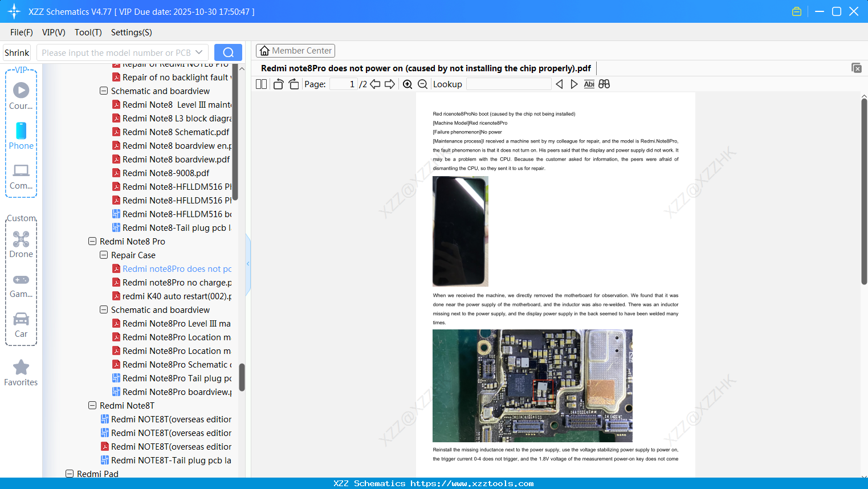The height and width of the screenshot is (489, 868).
Task: Toggle the Abi whole-word match option
Action: (x=589, y=84)
